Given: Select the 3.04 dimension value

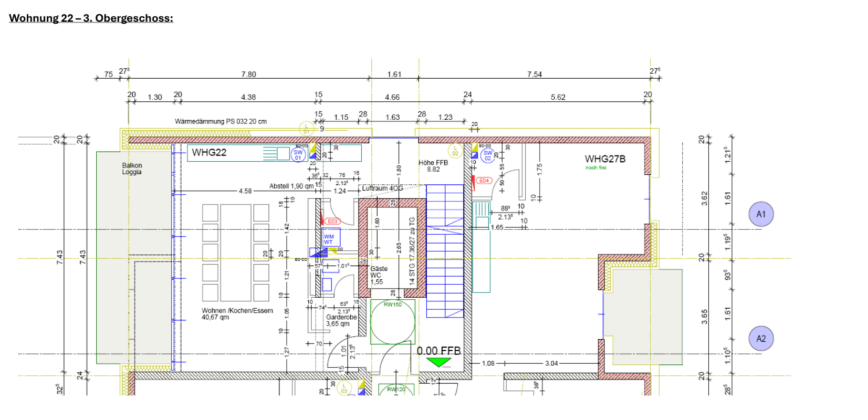Looking at the screenshot, I should (551, 363).
